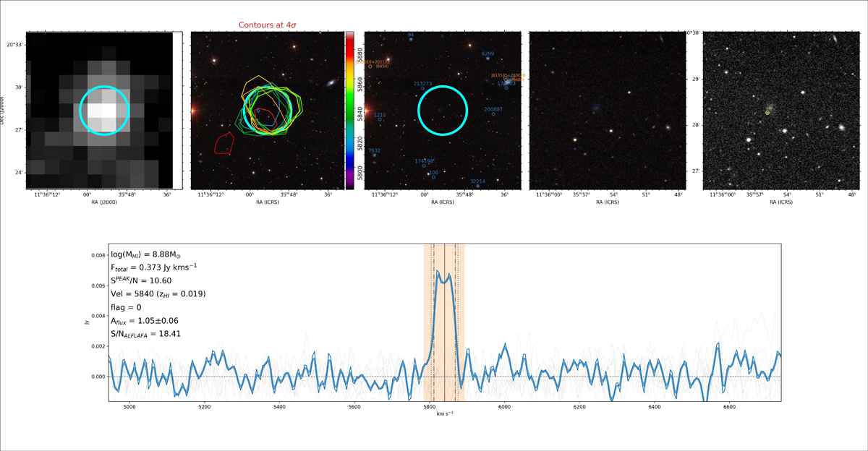Select the source marker labeled 7632
868x451 pixels.
375,155
